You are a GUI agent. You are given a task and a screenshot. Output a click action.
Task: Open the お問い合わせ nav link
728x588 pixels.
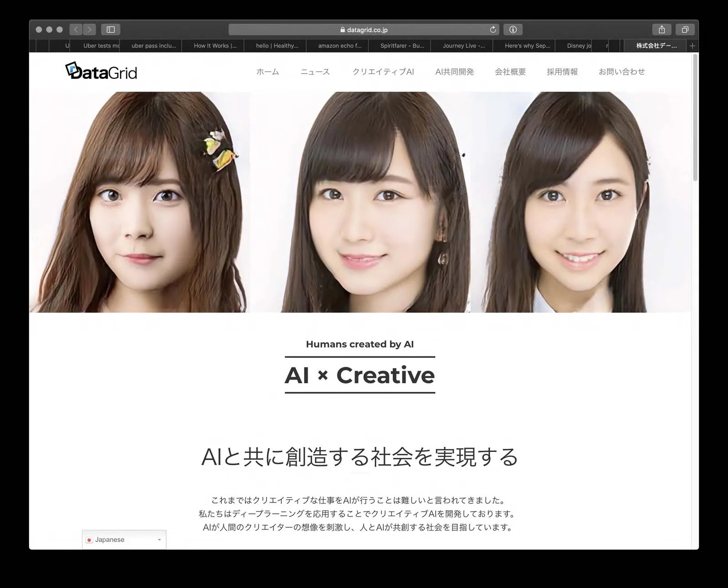tap(622, 72)
